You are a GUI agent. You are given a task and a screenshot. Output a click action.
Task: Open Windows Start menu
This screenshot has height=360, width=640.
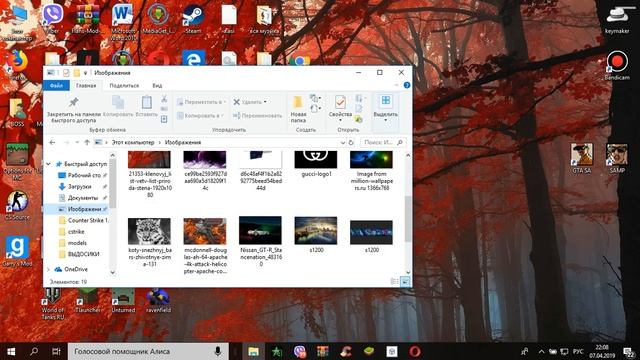coord(11,351)
